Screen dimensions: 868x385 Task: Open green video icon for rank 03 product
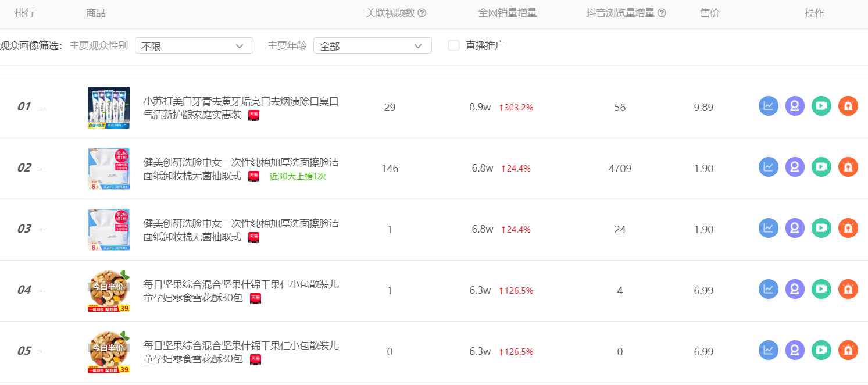pos(821,228)
